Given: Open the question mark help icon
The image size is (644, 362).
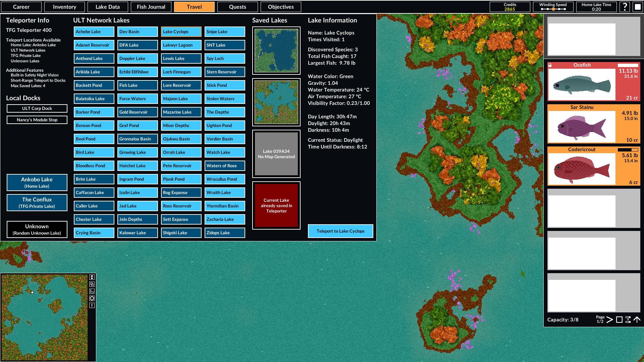Looking at the screenshot, I should click(625, 7).
